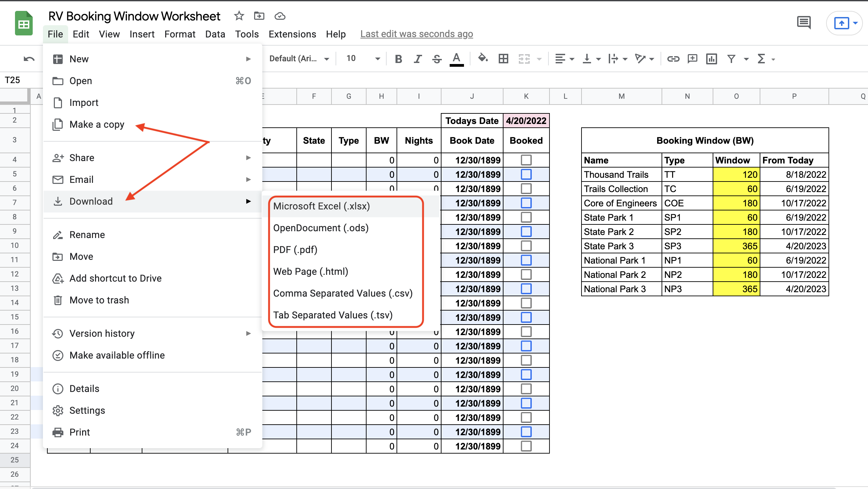
Task: Open the Extensions menu
Action: pos(292,34)
